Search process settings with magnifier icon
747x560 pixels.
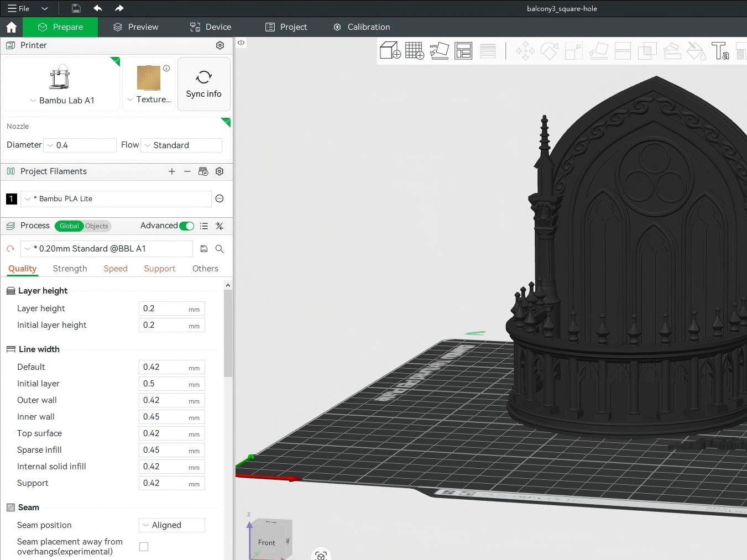(220, 249)
